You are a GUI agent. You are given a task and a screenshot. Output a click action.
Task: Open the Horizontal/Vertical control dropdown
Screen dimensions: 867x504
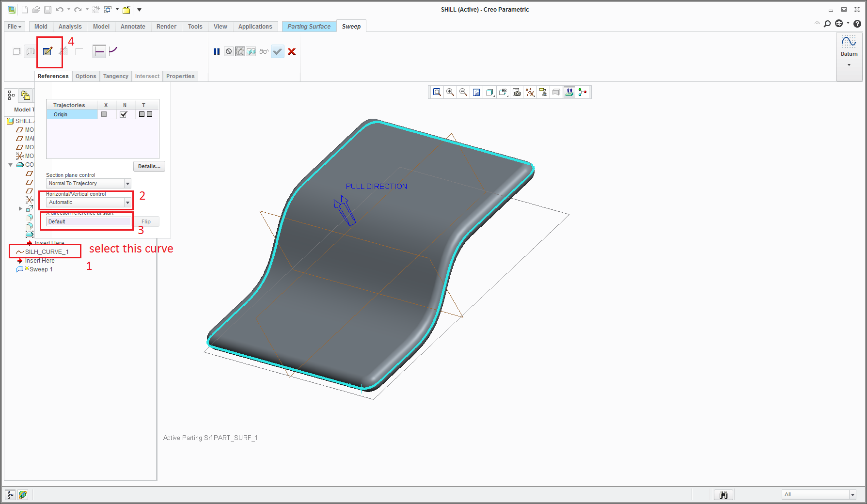coord(127,203)
